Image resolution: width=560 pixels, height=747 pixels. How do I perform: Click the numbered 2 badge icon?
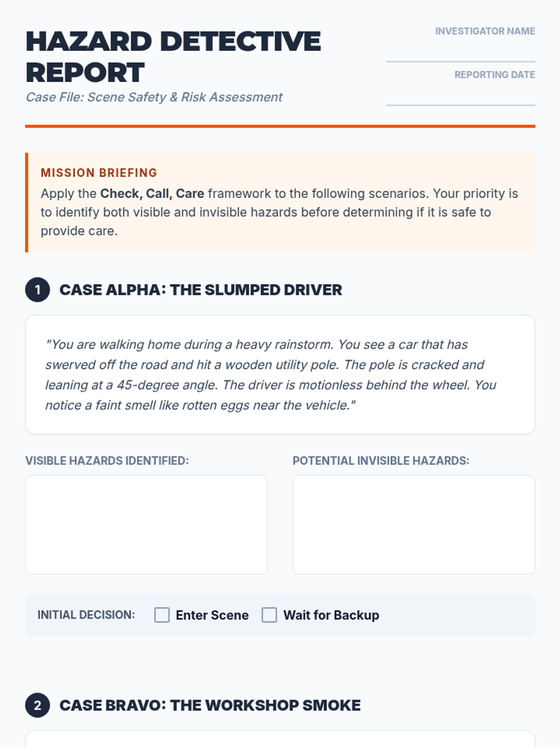[x=37, y=705]
